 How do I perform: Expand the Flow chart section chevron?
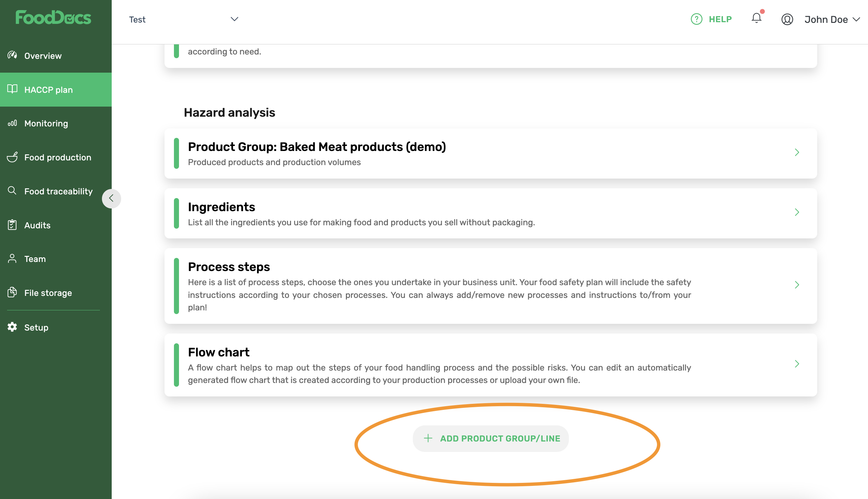pos(797,364)
